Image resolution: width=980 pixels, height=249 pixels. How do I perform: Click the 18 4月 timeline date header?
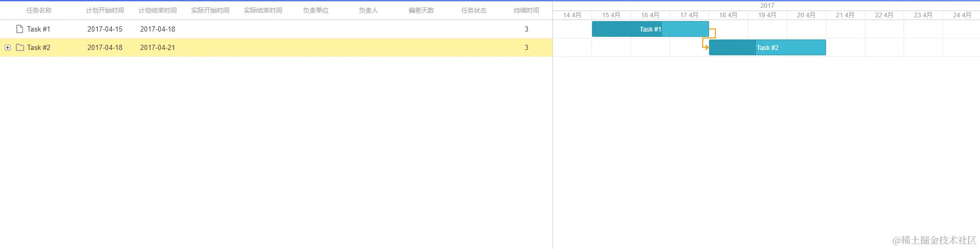coord(728,15)
